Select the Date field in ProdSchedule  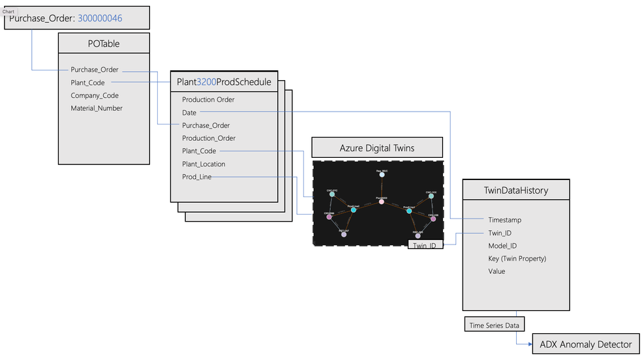189,112
